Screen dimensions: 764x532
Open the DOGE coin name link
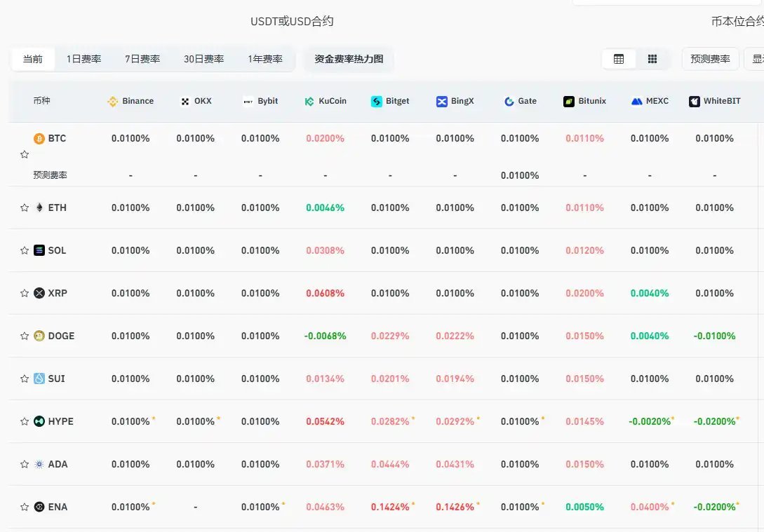(x=62, y=336)
